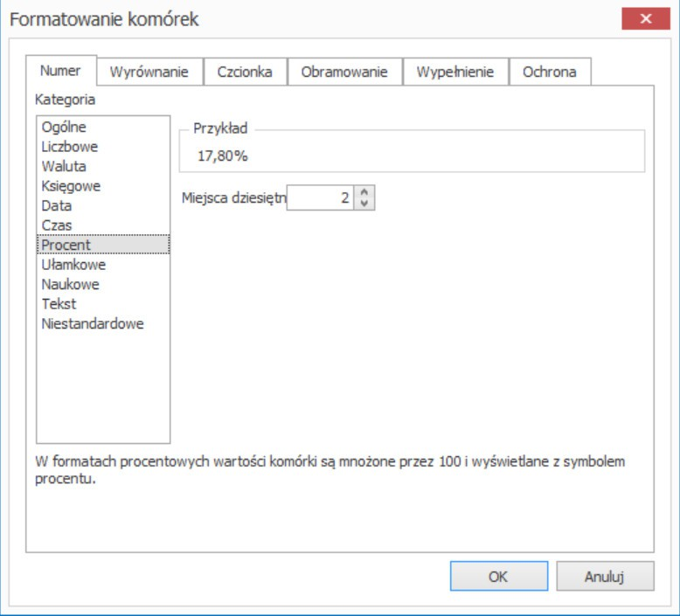Select Ogólne category in list
680x616 pixels.
pyautogui.click(x=64, y=128)
